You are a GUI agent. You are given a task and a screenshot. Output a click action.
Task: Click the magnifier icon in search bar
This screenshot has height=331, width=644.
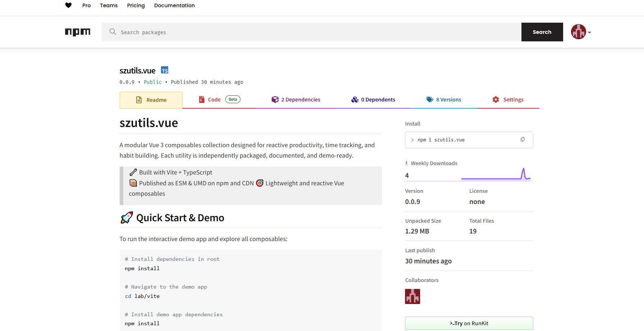[113, 32]
